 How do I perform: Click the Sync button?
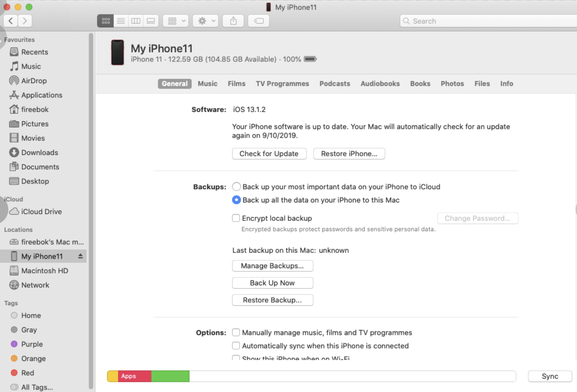[550, 376]
